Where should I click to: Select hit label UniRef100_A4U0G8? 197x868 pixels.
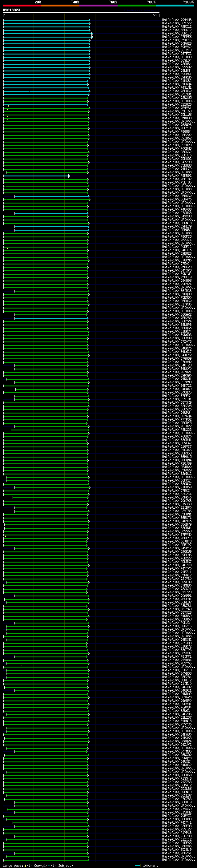coord(177,210)
